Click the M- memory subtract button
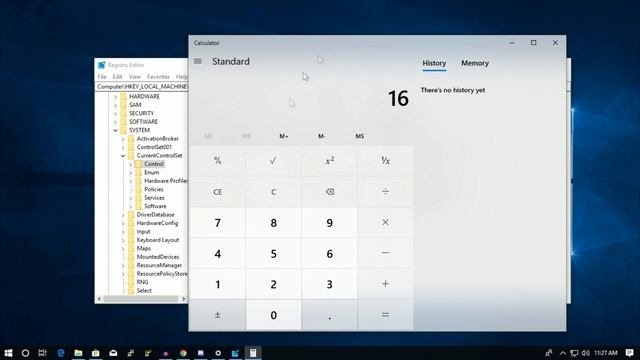 click(322, 136)
